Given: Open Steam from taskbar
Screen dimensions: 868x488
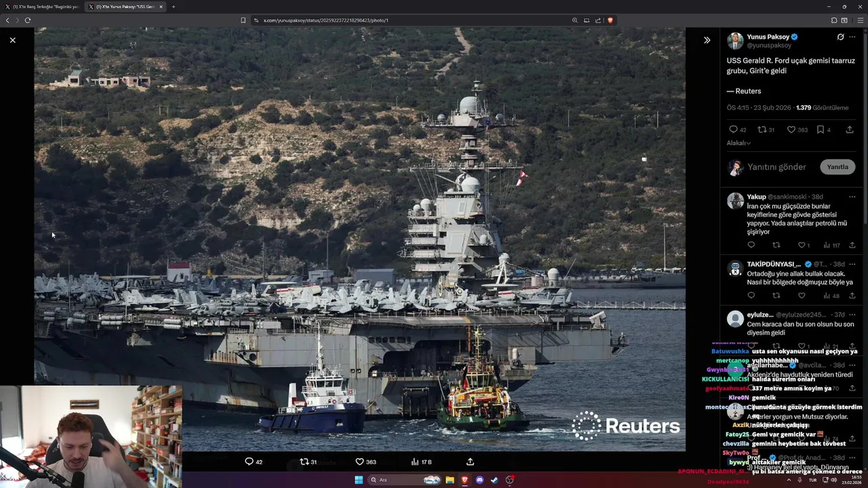Looking at the screenshot, I should tap(494, 480).
